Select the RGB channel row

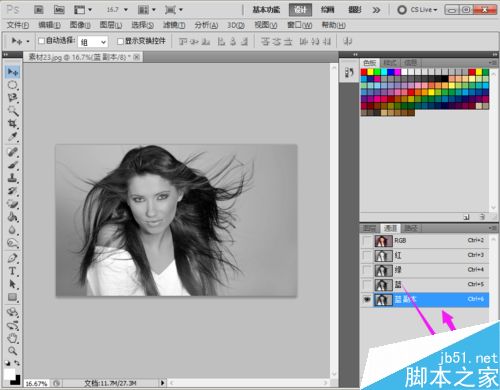tap(425, 241)
